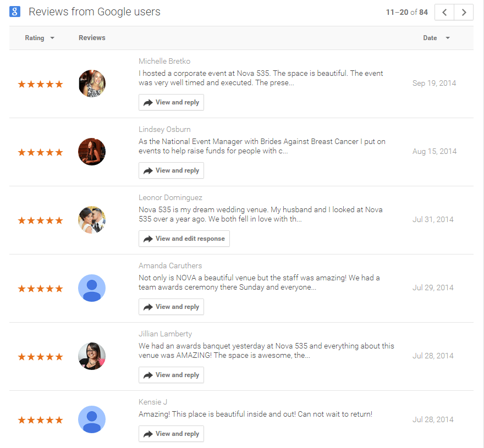484x448 pixels.
Task: Click Leonor Dominguez's five-star rating
Action: pyautogui.click(x=40, y=220)
